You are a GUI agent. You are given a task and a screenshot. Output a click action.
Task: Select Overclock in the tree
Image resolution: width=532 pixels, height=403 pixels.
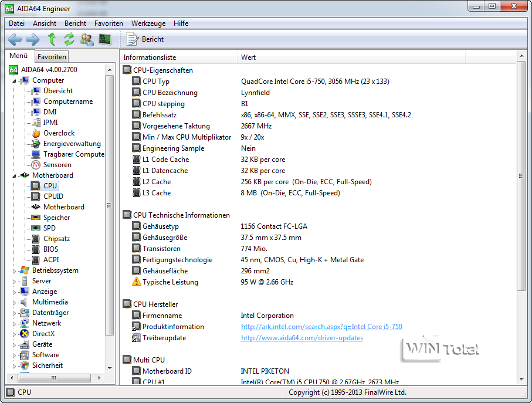click(59, 133)
